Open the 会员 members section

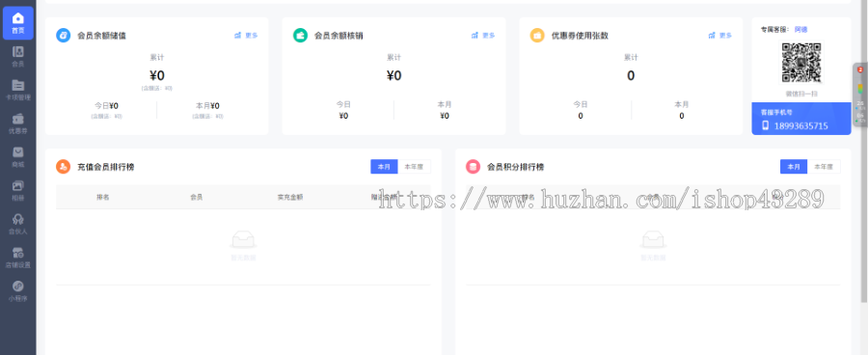tap(17, 57)
